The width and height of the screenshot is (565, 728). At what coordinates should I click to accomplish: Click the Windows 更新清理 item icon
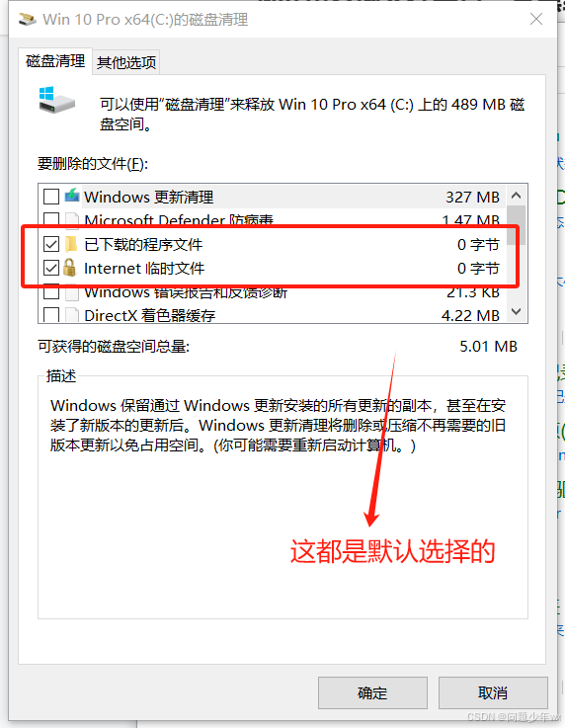click(72, 196)
